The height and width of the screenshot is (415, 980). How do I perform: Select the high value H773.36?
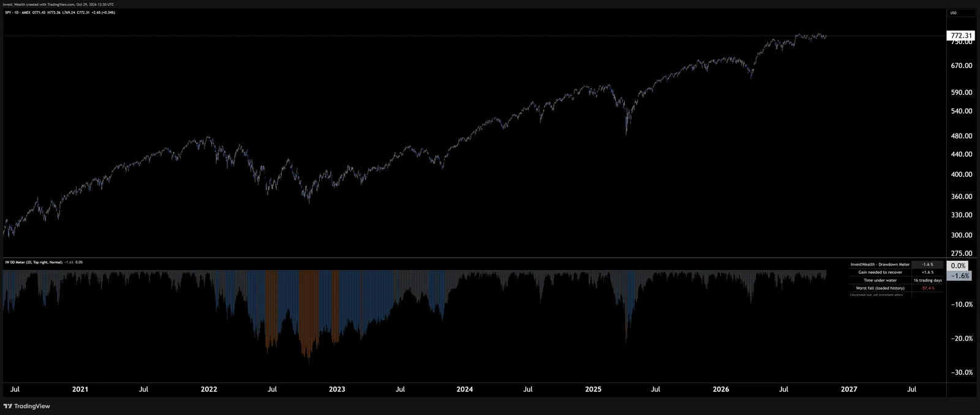point(54,12)
